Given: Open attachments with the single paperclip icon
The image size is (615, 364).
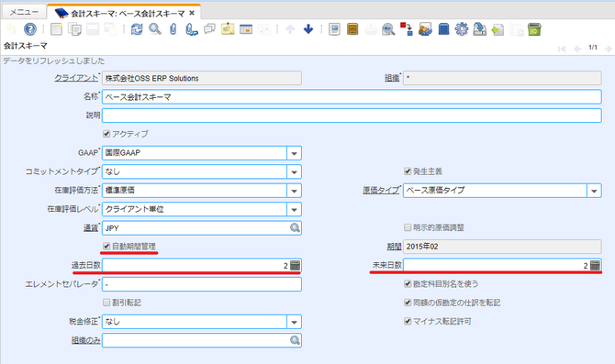Looking at the screenshot, I should [x=173, y=29].
